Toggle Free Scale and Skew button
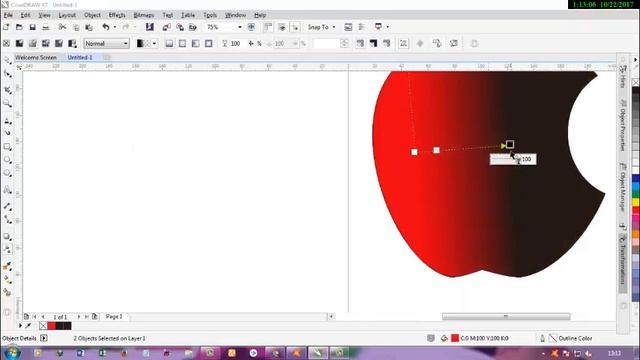Screen dimensions: 640x360 [403, 43]
